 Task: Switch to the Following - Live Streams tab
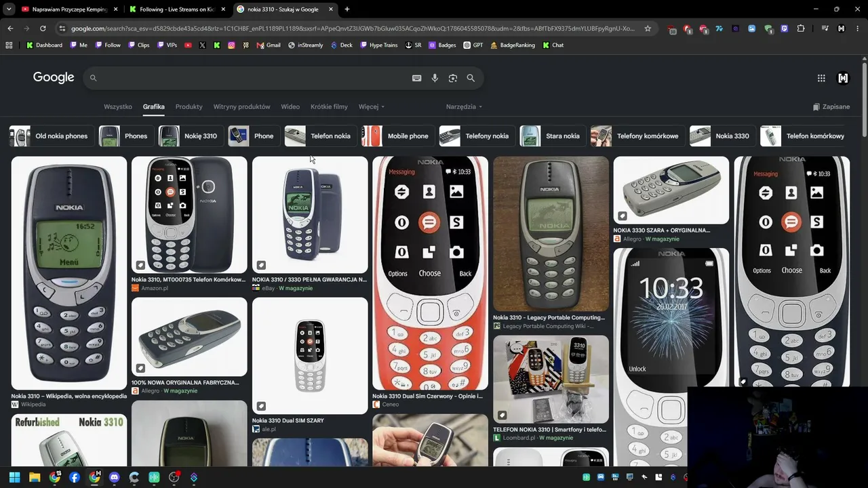coord(176,9)
